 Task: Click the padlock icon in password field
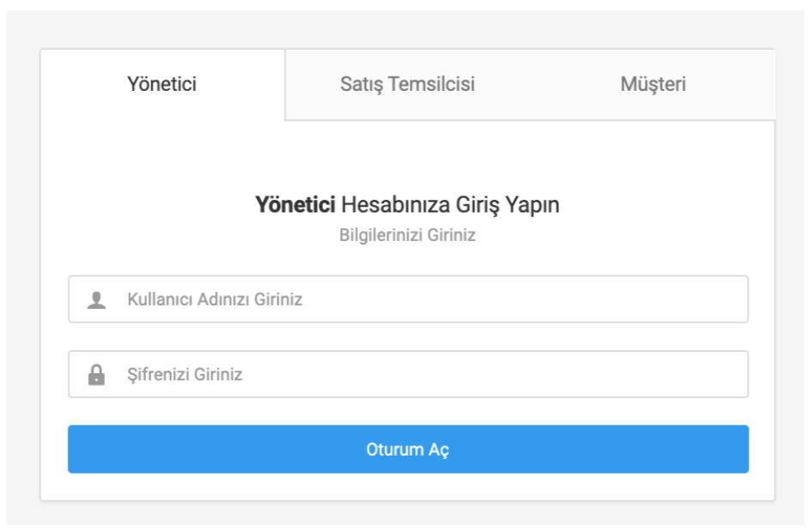click(96, 375)
